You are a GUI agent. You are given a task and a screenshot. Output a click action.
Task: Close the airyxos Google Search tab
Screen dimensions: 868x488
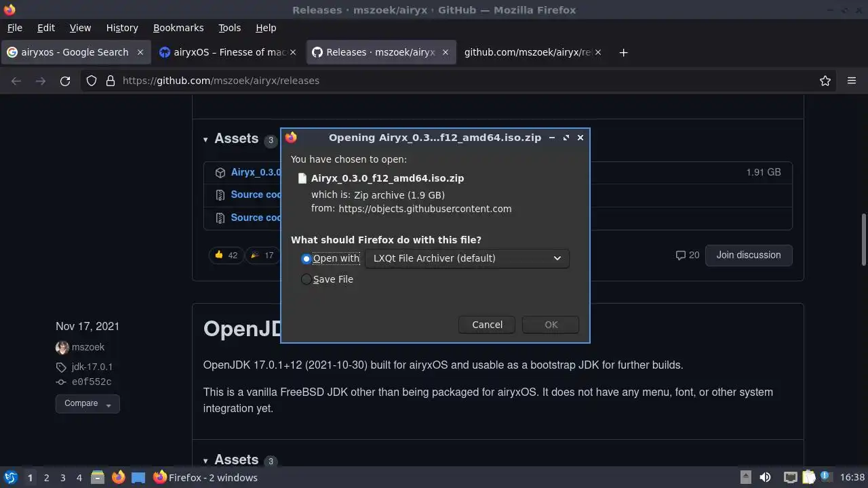(140, 52)
